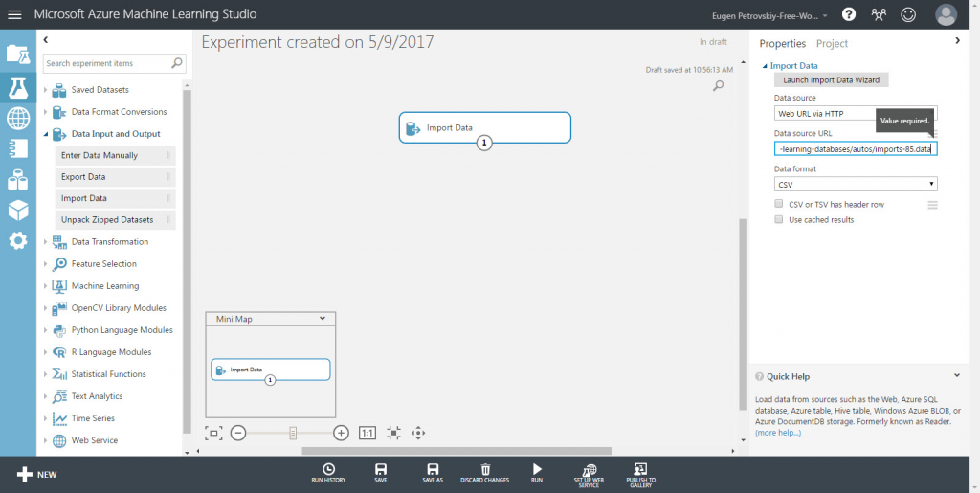Click the feedback smiley icon
The image size is (980, 493).
[x=908, y=14]
